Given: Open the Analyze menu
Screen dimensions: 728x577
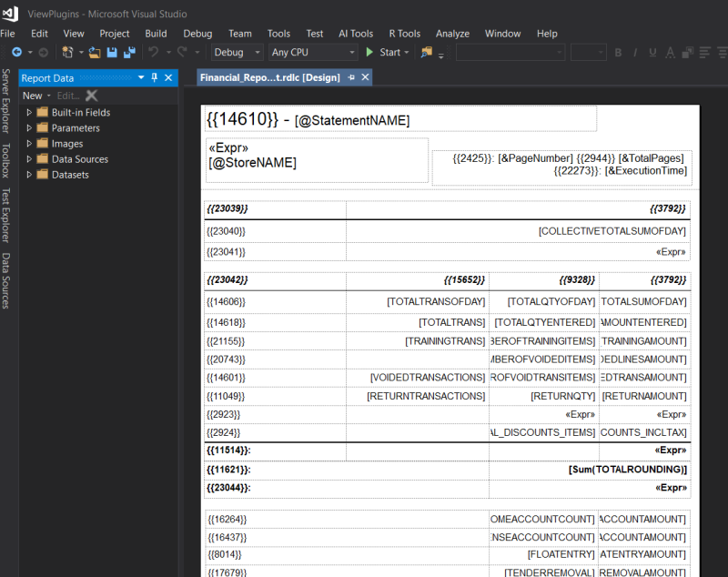Looking at the screenshot, I should click(x=452, y=34).
